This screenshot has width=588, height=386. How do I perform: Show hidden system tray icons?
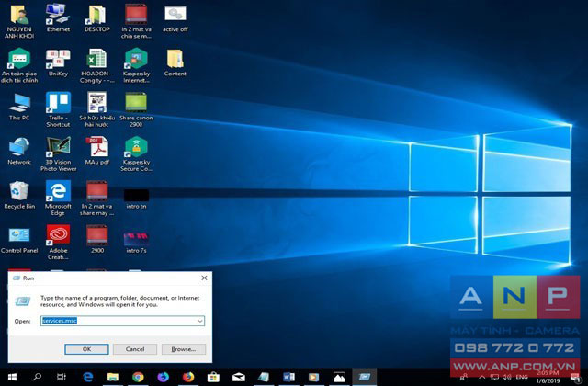pos(481,377)
